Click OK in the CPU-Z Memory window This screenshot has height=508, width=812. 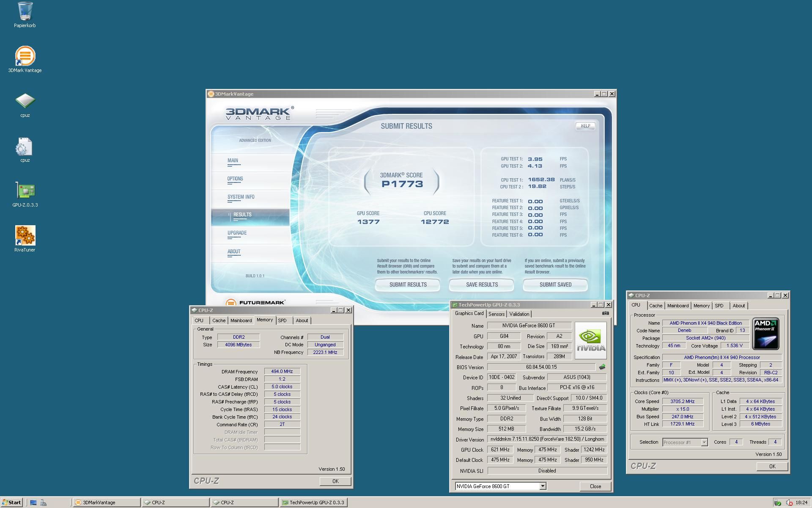tap(335, 481)
